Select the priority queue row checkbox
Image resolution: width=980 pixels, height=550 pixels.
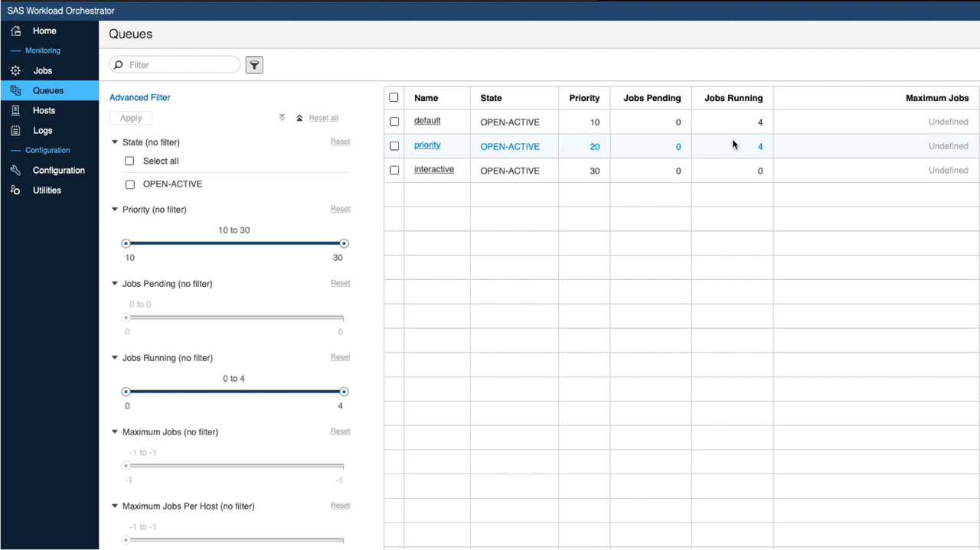point(394,146)
